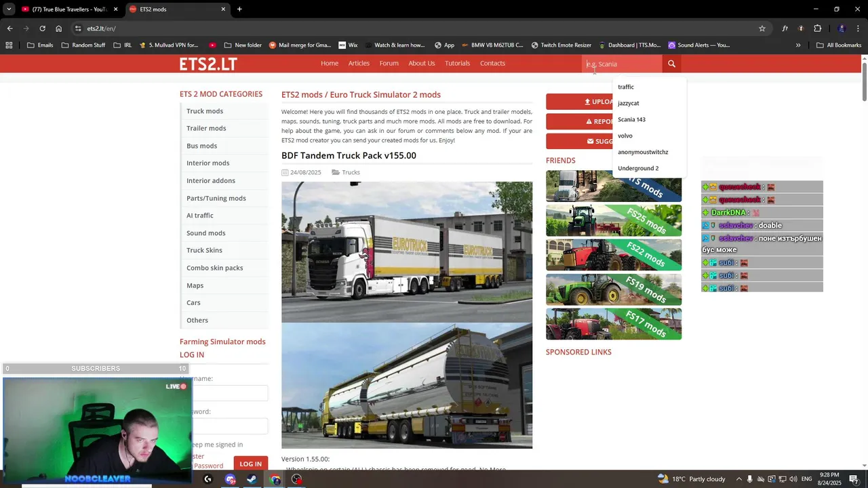Image resolution: width=868 pixels, height=488 pixels.
Task: Open the white Eurotruck tandem image
Action: tap(407, 251)
